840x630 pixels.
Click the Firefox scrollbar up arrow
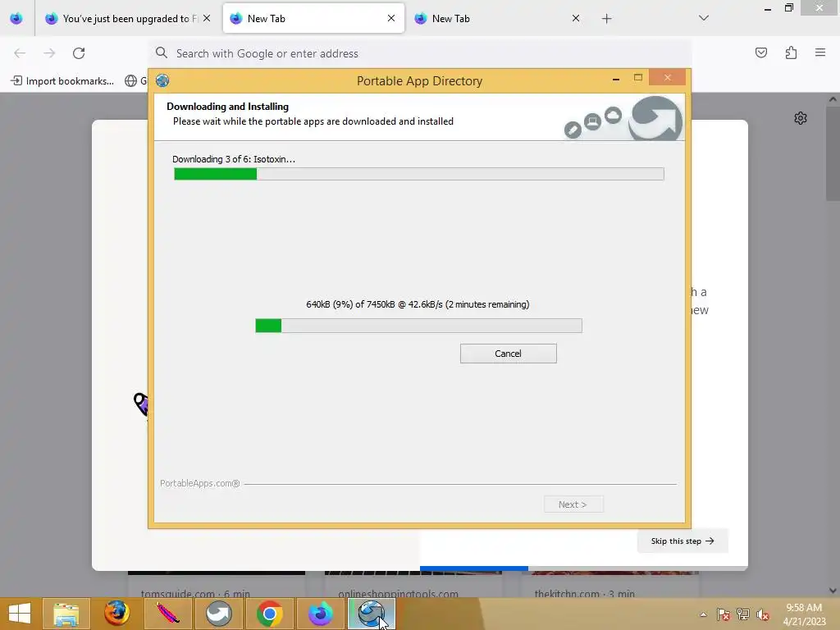[x=833, y=99]
